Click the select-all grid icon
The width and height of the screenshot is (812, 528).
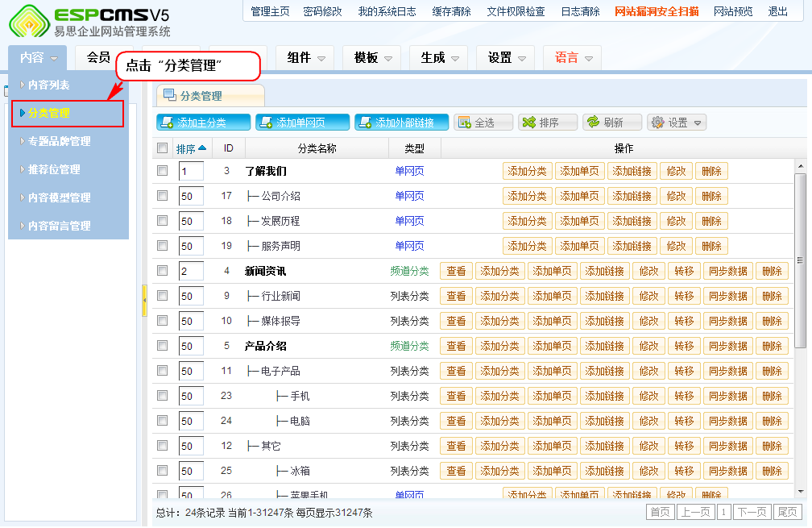tap(465, 123)
